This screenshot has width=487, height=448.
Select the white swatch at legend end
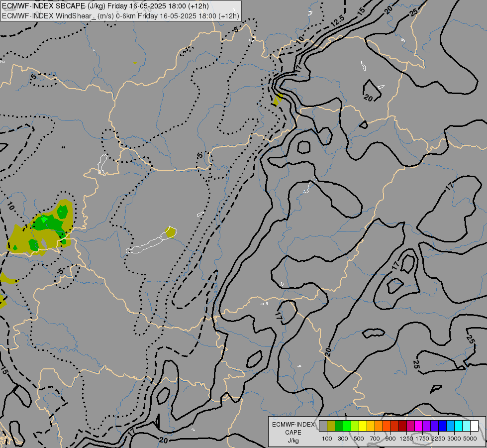(474, 426)
